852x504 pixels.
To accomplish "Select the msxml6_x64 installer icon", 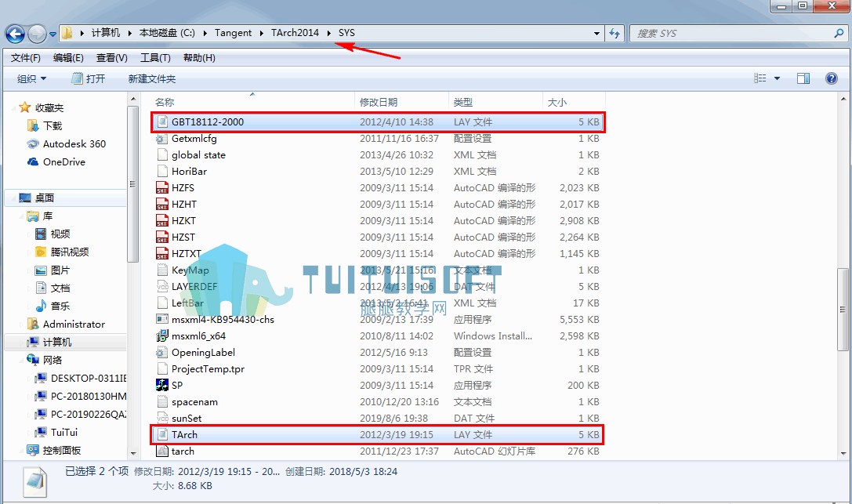I will 162,336.
